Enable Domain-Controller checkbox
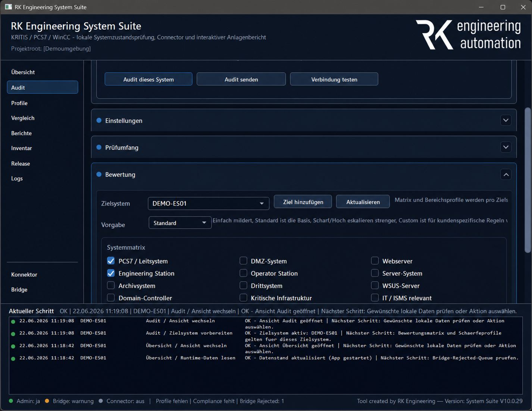 click(111, 297)
